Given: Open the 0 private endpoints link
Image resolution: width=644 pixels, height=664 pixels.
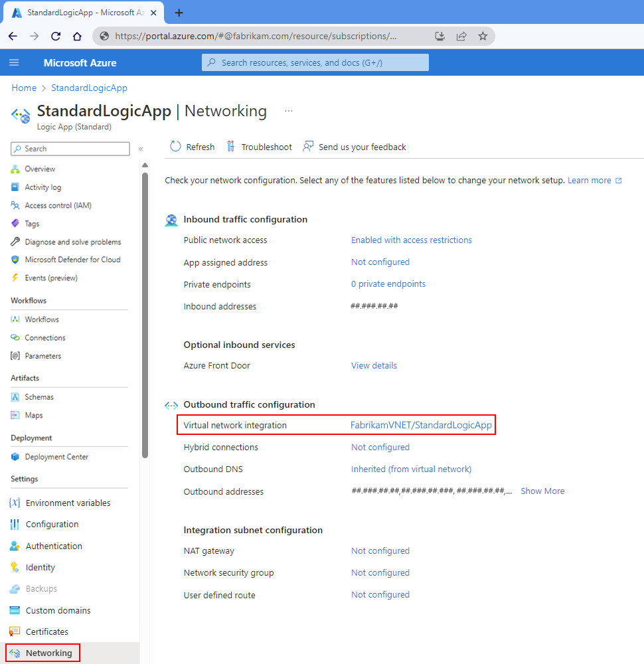Looking at the screenshot, I should pos(388,284).
